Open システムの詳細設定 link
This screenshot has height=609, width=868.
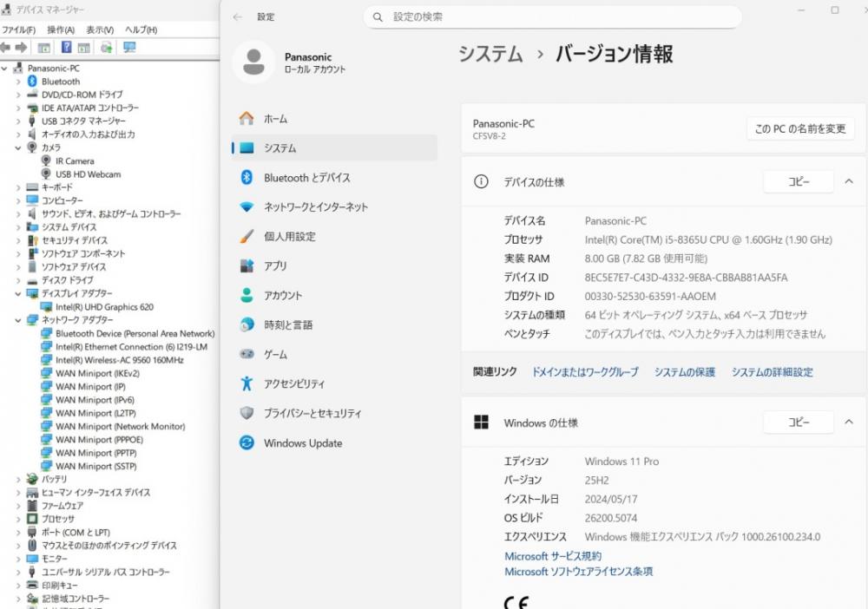[x=773, y=372]
